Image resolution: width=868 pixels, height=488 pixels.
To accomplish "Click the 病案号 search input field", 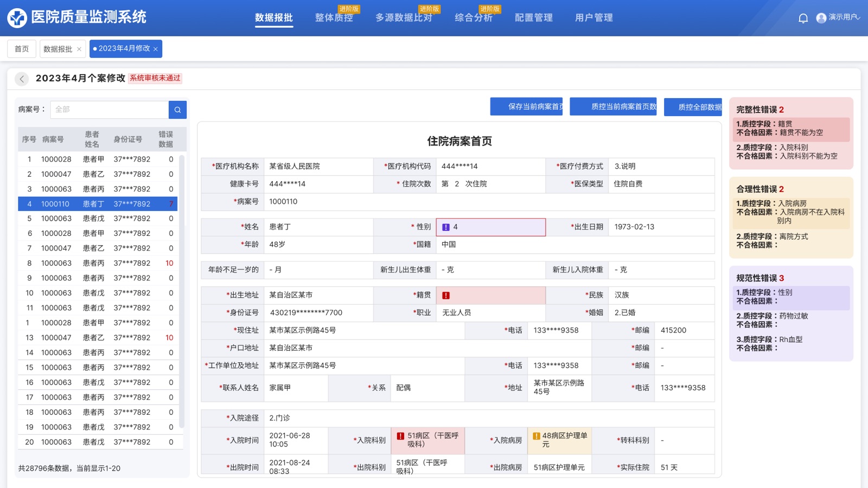I will (110, 110).
